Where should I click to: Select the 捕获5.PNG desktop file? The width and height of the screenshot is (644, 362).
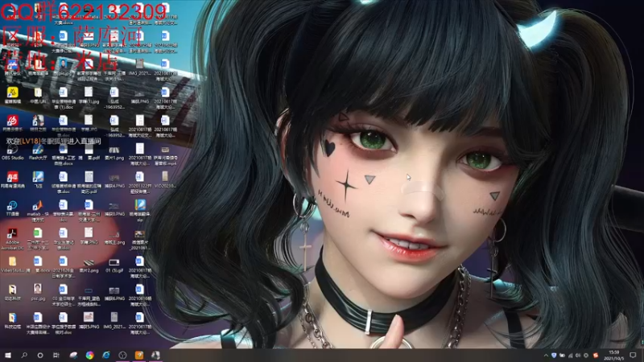tap(89, 320)
